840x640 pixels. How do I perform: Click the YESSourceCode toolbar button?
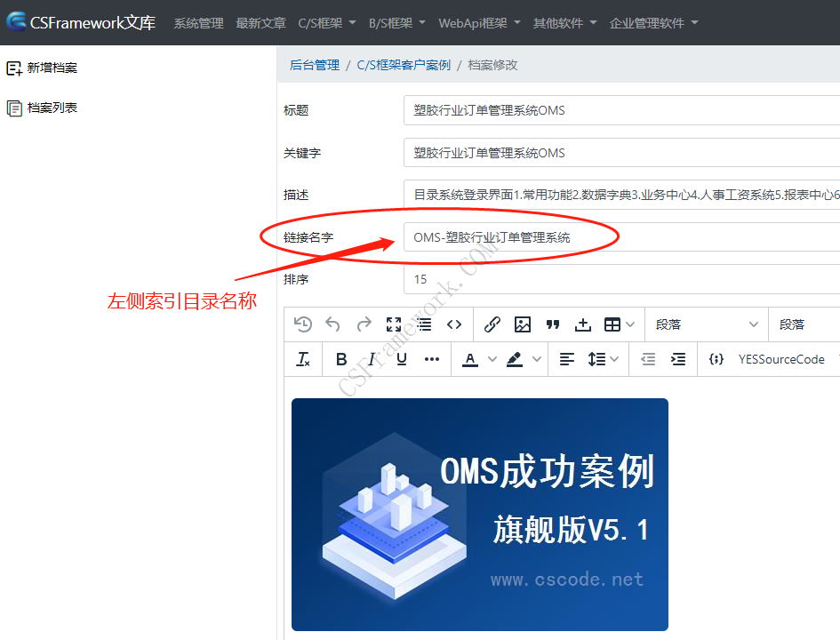[781, 359]
